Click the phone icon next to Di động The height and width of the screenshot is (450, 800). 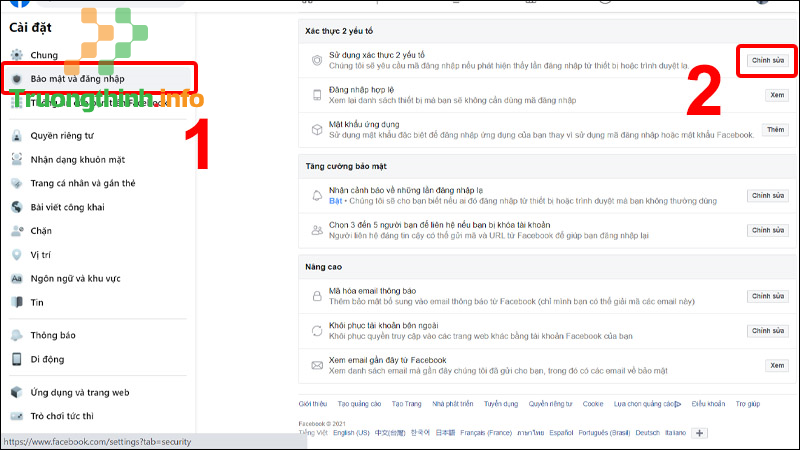pyautogui.click(x=17, y=359)
